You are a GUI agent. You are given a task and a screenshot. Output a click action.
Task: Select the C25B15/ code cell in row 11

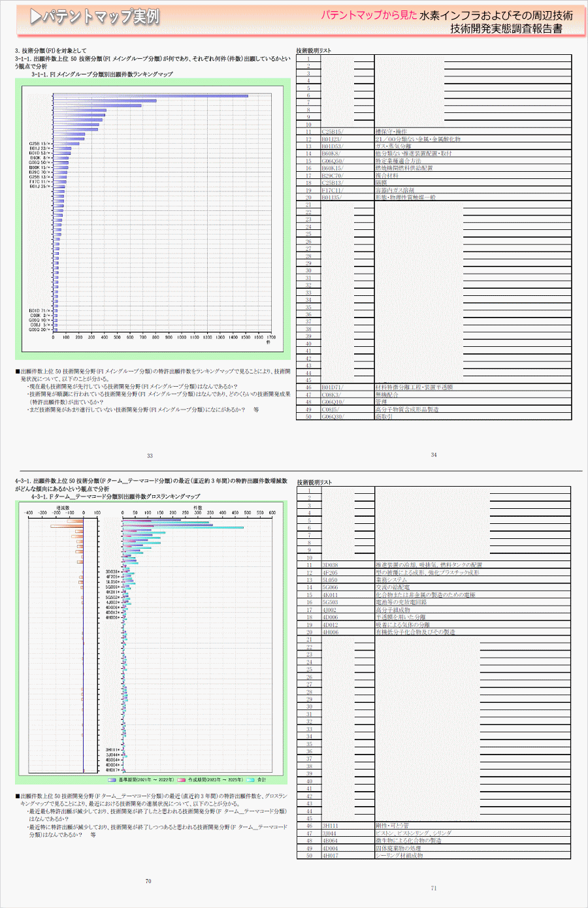[x=332, y=132]
